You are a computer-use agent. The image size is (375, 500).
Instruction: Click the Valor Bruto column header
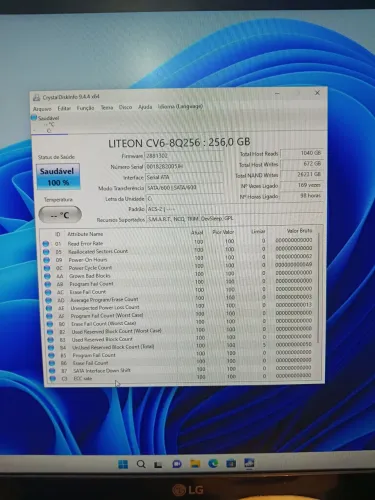[x=299, y=231]
